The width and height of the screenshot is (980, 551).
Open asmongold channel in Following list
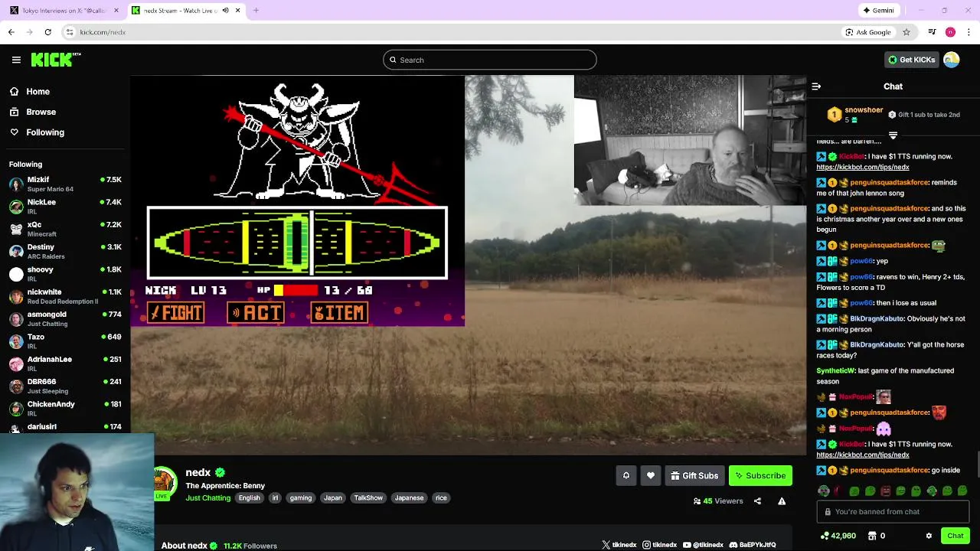click(65, 318)
